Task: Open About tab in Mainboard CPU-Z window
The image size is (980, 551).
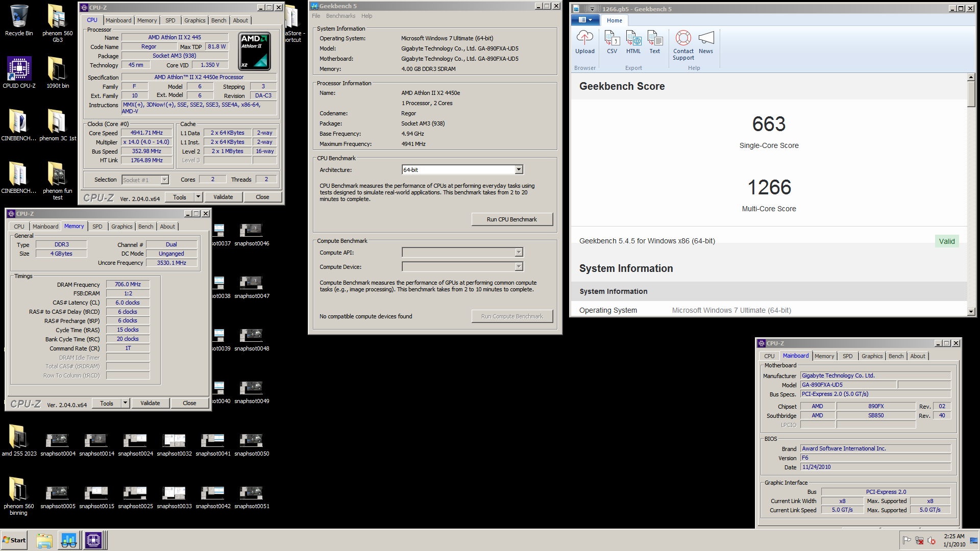Action: point(917,356)
